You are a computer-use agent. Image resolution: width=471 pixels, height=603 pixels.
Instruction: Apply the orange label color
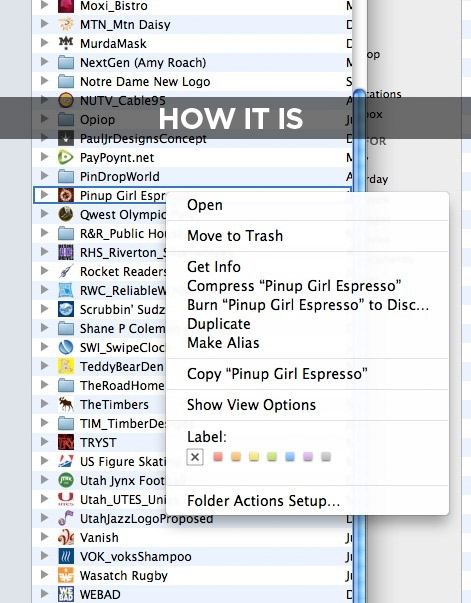tap(236, 456)
